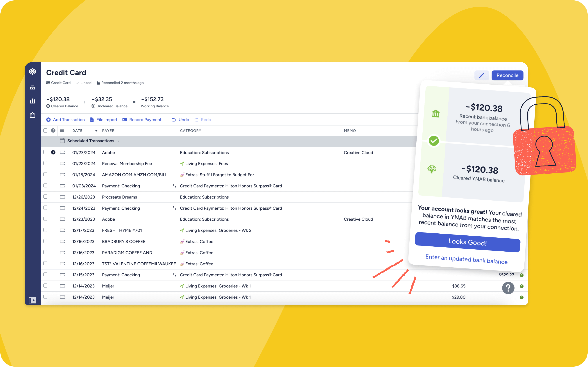Click the clock icon on the scheduled Adobe transaction
This screenshot has width=588, height=367.
click(53, 152)
